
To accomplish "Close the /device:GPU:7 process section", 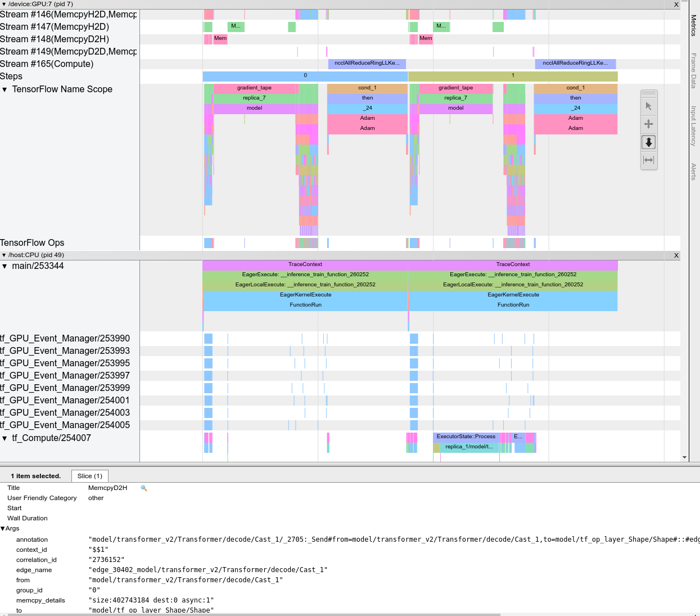I will [x=676, y=5].
